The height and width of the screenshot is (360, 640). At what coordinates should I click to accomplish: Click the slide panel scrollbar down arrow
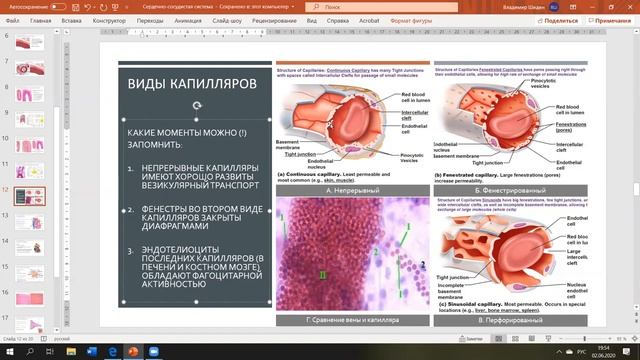click(57, 330)
